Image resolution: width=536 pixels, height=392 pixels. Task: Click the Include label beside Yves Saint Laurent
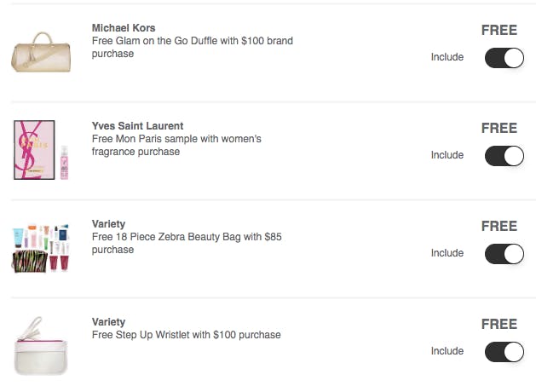(447, 155)
